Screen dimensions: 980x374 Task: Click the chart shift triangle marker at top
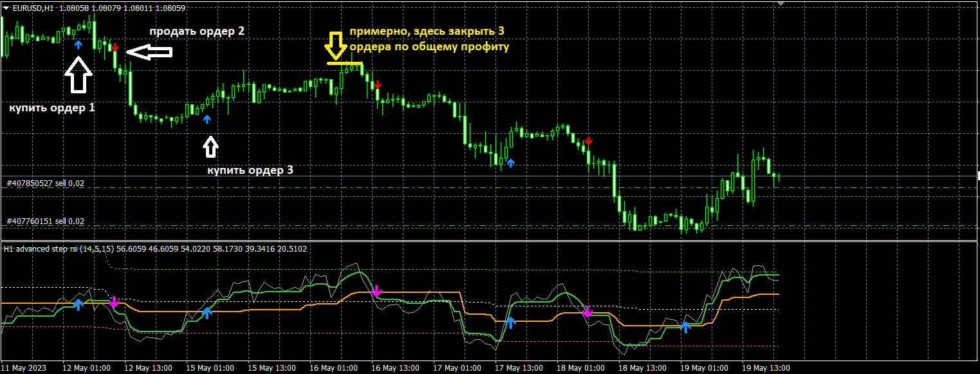(781, 3)
